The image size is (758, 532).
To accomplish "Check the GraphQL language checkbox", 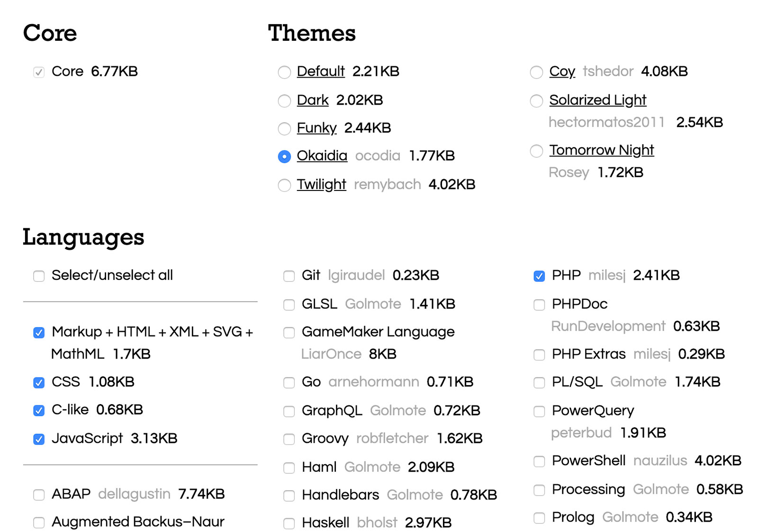I will coord(289,411).
